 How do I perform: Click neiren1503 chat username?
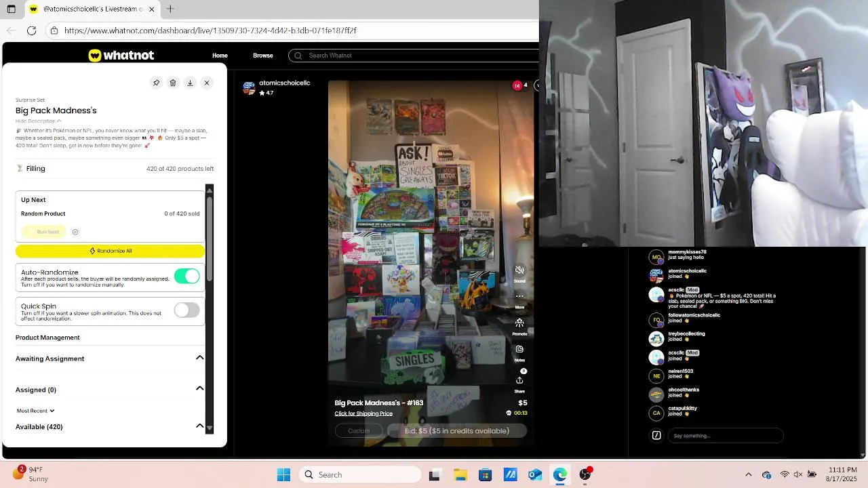pos(680,371)
